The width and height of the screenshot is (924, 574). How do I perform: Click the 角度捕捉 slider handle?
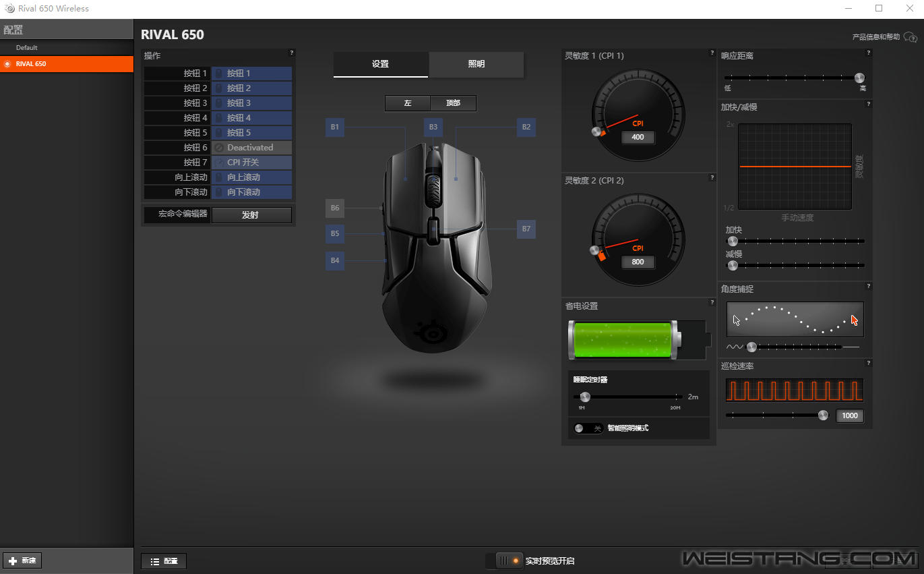(x=752, y=347)
